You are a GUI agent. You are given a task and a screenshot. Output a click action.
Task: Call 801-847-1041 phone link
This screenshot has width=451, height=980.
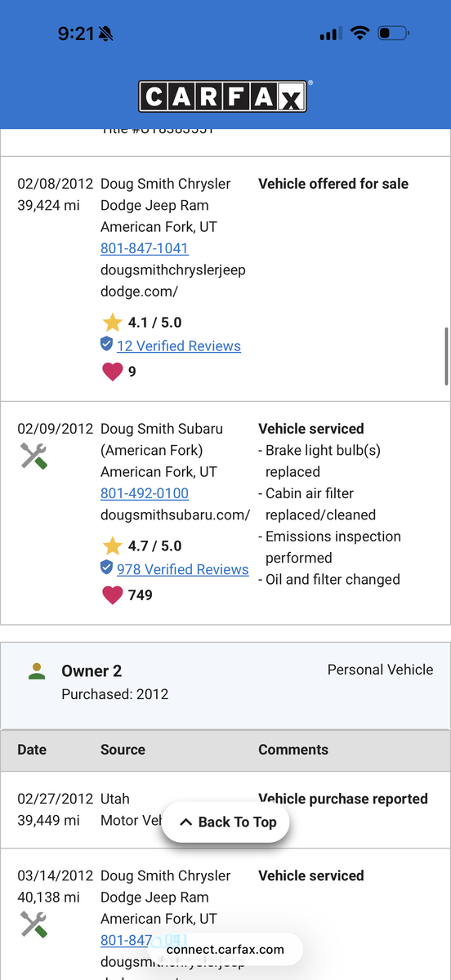click(x=145, y=248)
